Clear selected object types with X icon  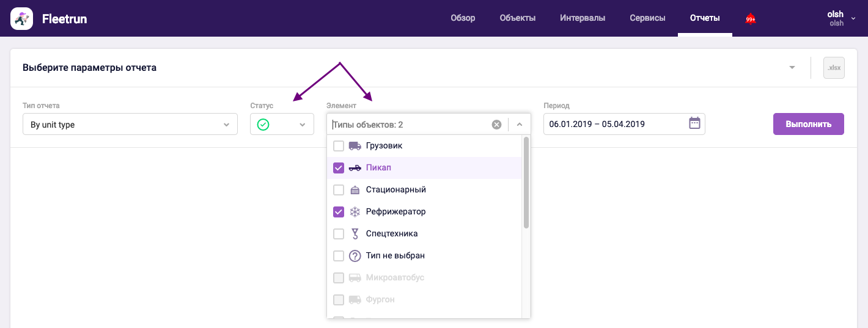point(496,125)
